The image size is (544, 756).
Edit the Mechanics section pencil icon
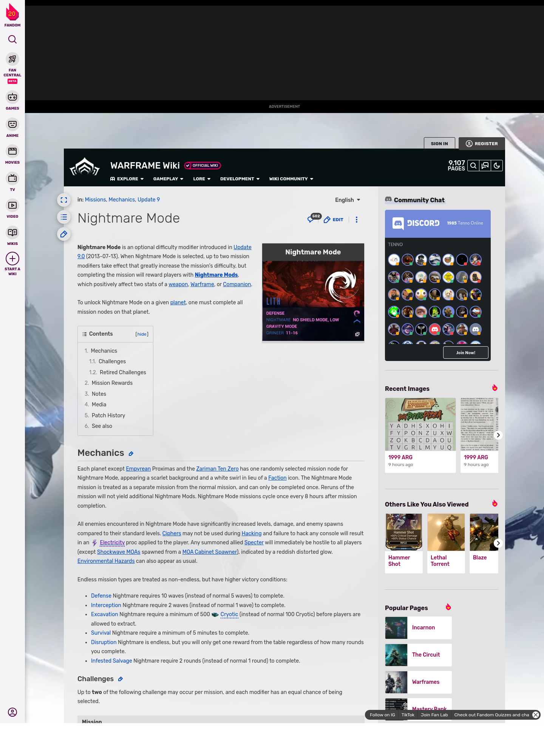(x=131, y=454)
